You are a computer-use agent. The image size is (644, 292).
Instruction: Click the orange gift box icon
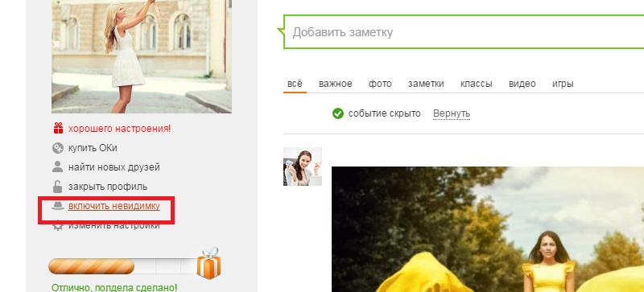208,264
